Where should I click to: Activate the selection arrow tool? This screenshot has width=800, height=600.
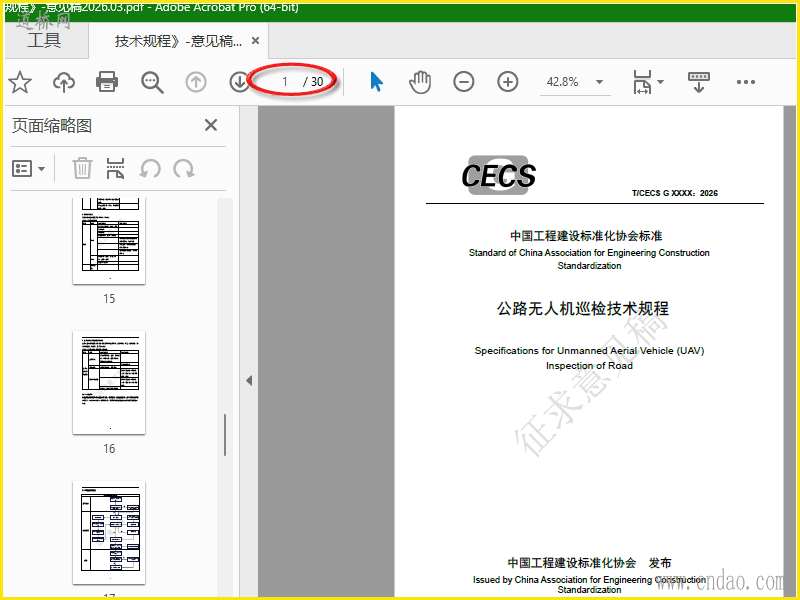click(x=376, y=82)
